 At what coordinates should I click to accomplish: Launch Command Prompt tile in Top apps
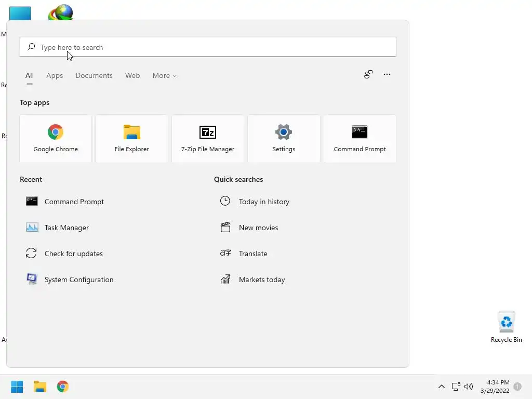tap(360, 139)
